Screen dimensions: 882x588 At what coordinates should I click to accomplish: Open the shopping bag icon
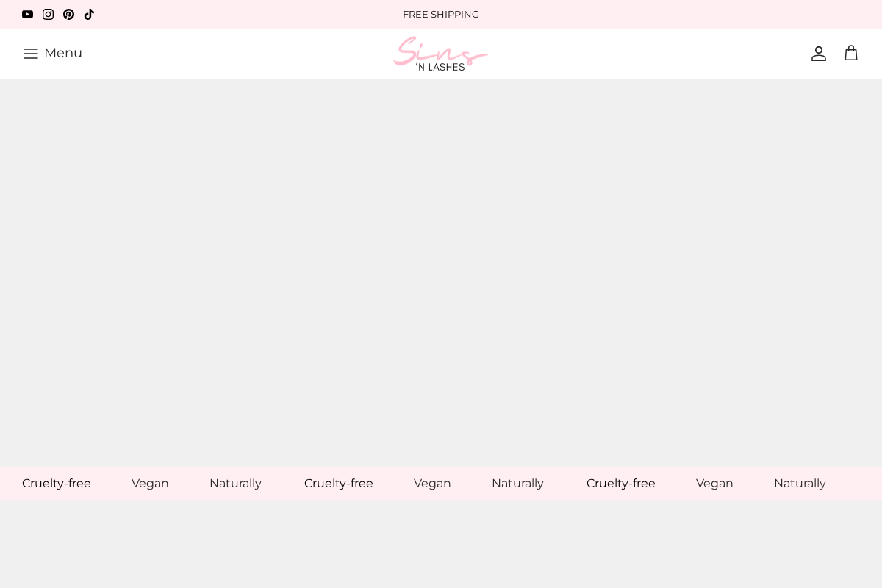tap(851, 53)
